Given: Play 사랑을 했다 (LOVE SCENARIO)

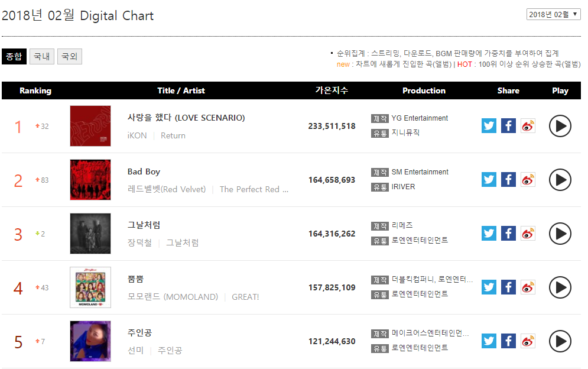Looking at the screenshot, I should 560,126.
